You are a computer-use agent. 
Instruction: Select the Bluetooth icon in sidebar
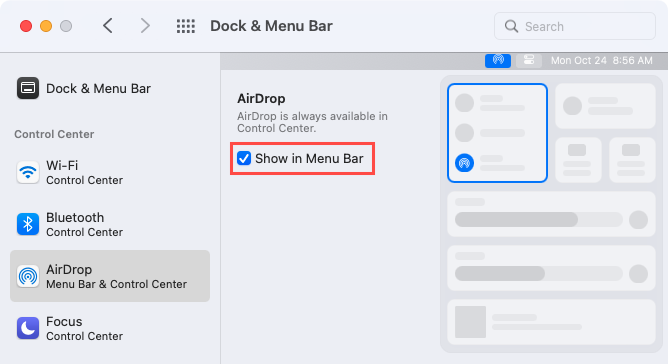coord(28,224)
